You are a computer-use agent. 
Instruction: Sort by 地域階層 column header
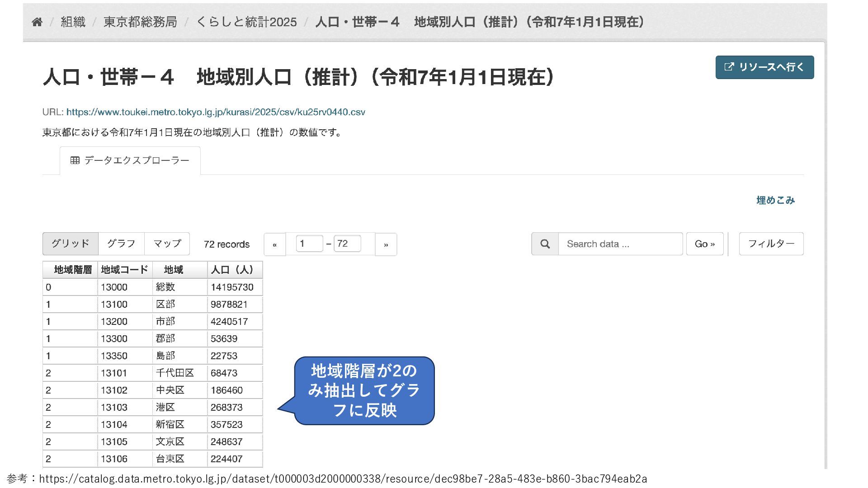pos(72,270)
